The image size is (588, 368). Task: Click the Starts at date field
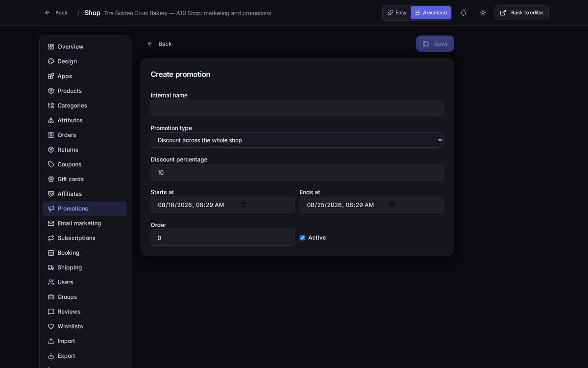pyautogui.click(x=222, y=205)
